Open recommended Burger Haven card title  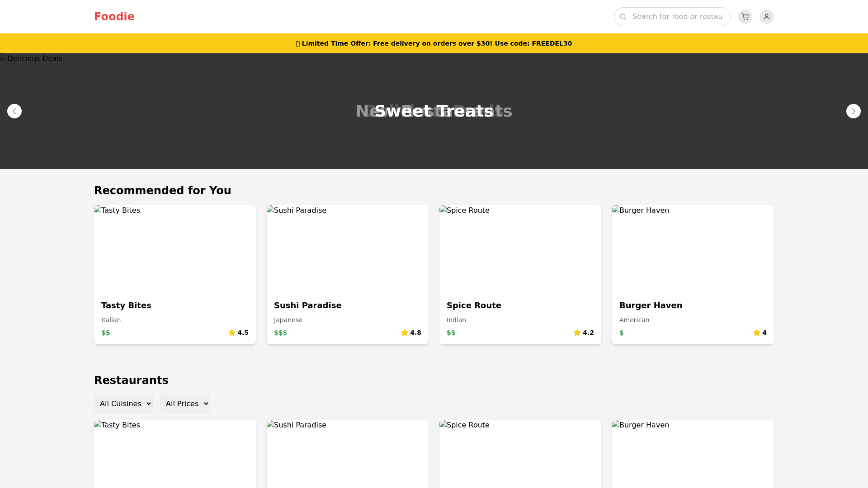click(651, 305)
